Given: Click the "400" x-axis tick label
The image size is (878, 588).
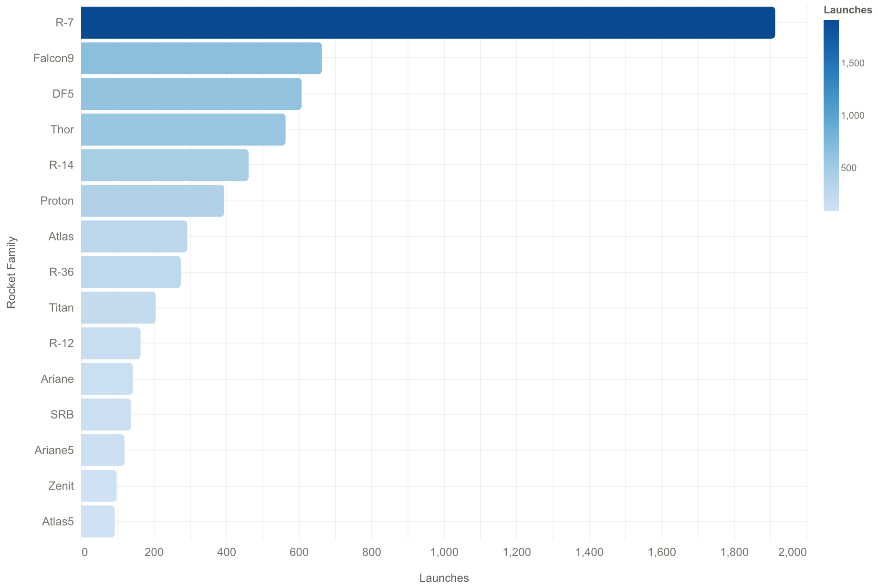Looking at the screenshot, I should pyautogui.click(x=227, y=552).
